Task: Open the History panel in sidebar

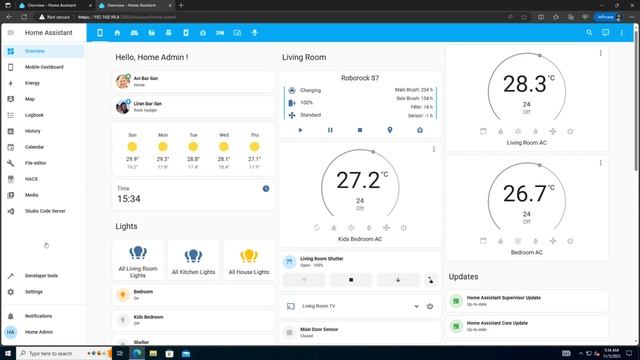Action: [x=44, y=131]
